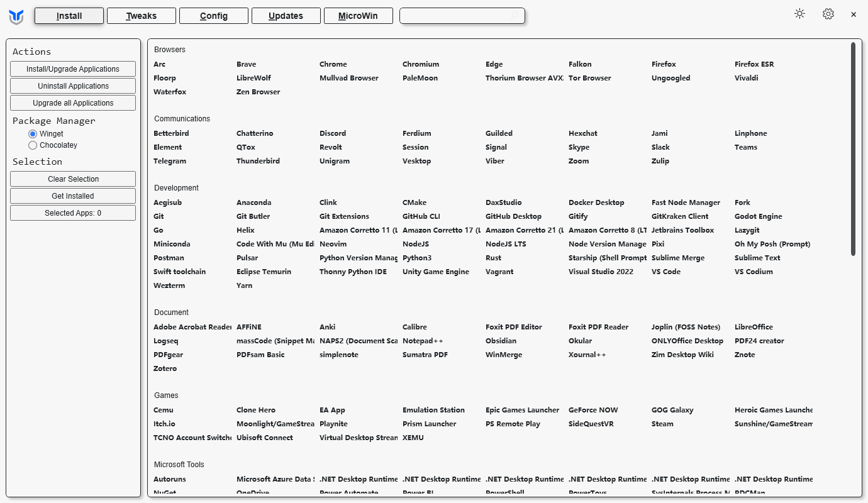Close the WinUtil window
Image resolution: width=868 pixels, height=503 pixels.
(854, 14)
